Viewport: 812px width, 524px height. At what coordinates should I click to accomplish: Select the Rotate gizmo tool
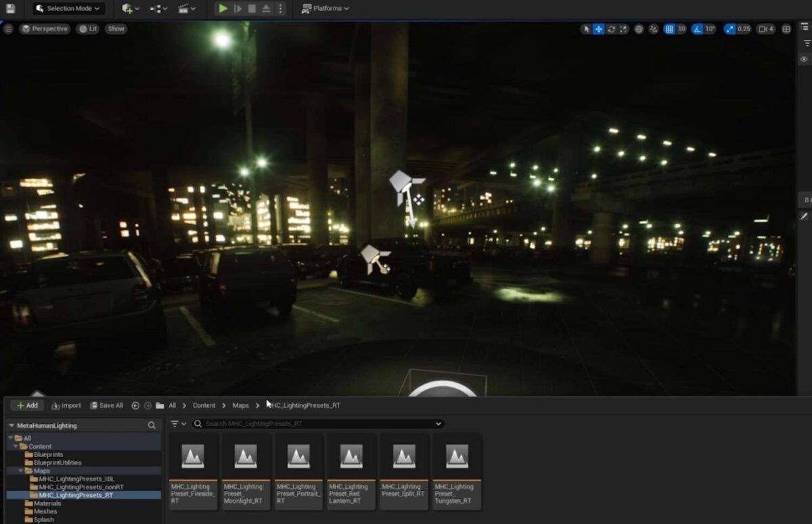612,29
